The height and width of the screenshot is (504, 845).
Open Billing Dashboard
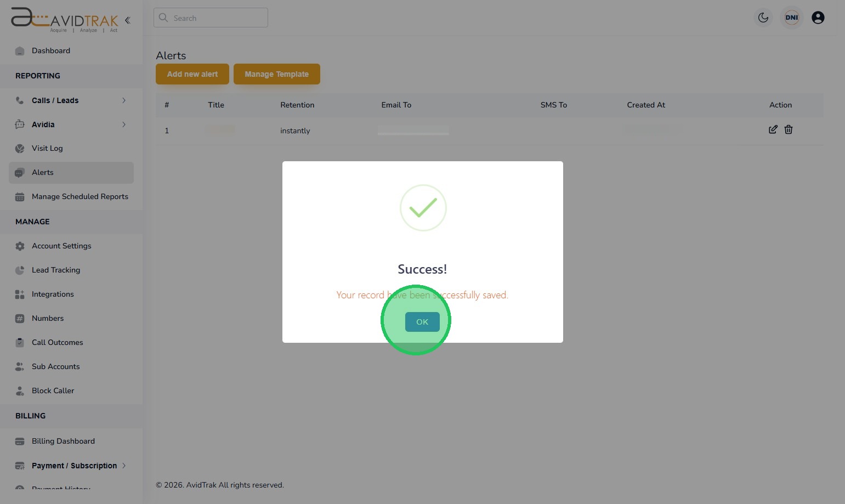[x=64, y=441]
